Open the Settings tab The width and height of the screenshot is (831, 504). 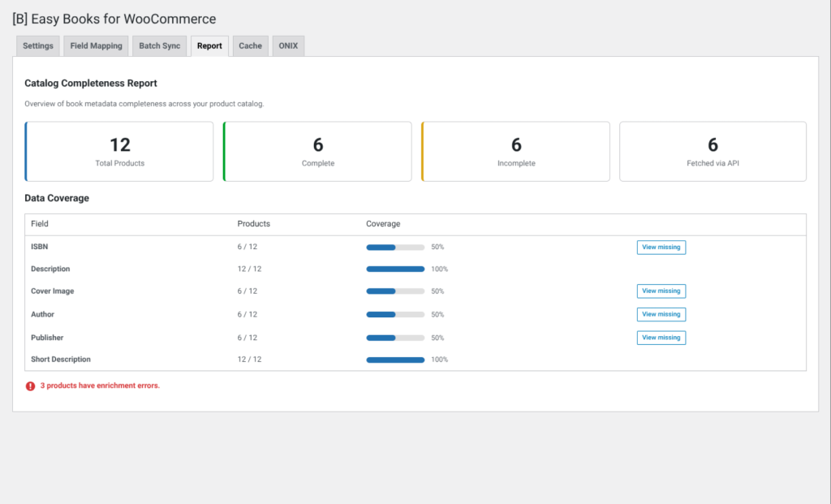pos(37,46)
